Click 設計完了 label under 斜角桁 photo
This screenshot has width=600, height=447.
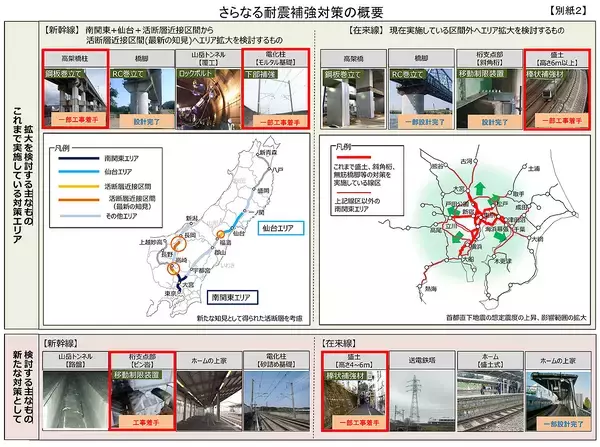point(494,122)
